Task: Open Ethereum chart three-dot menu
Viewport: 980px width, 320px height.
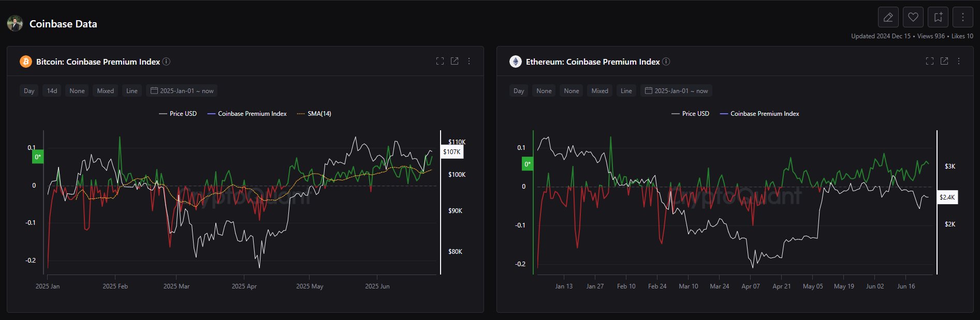Action: click(959, 62)
